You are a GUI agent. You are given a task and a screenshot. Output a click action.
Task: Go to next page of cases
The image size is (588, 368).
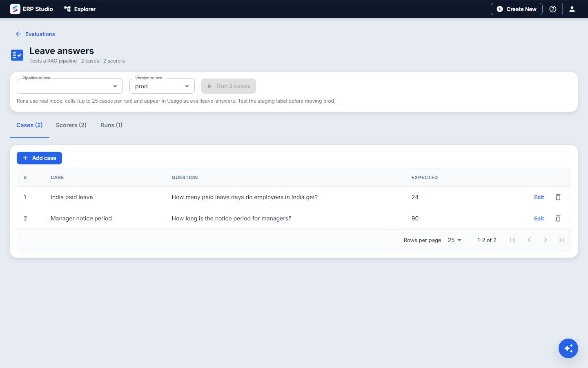[x=546, y=240]
